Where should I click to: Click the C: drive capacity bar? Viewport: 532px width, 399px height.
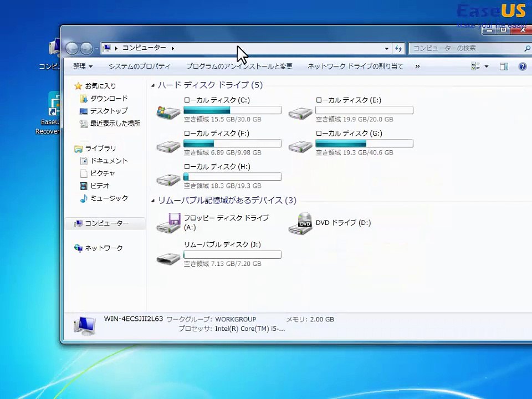click(x=232, y=110)
